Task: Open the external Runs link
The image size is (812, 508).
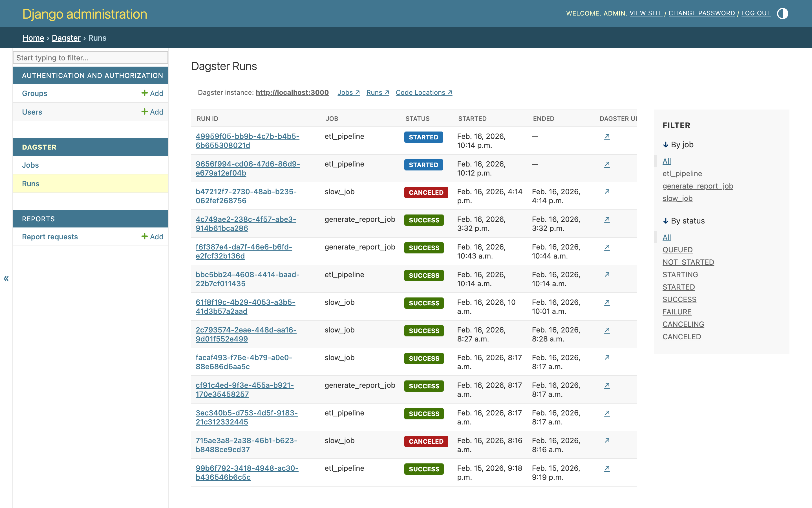Action: [378, 92]
